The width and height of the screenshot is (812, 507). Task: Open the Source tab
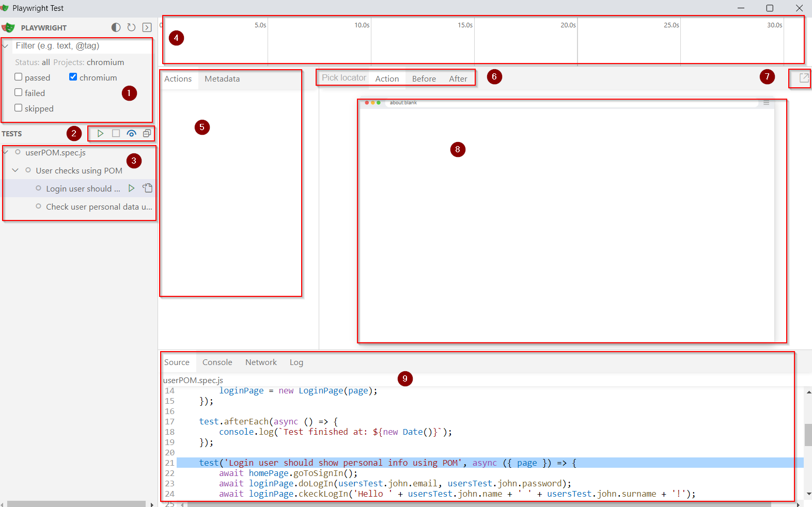tap(177, 362)
